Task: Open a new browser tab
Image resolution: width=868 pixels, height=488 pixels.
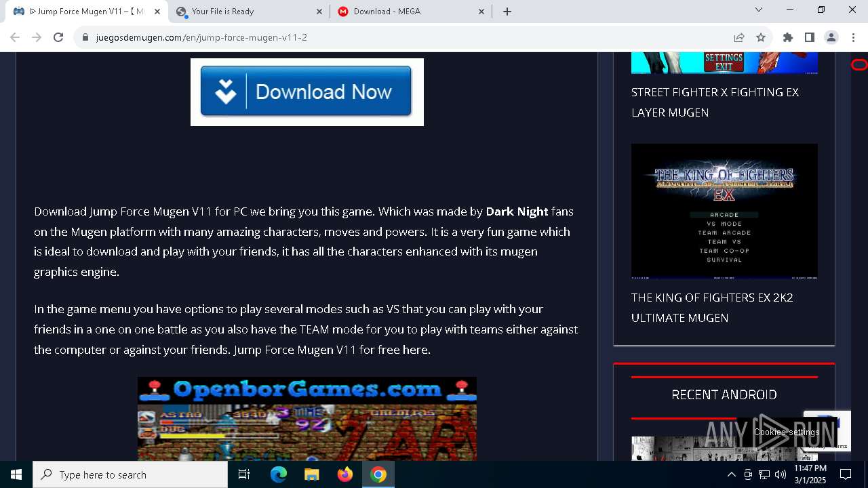Action: coord(507,12)
